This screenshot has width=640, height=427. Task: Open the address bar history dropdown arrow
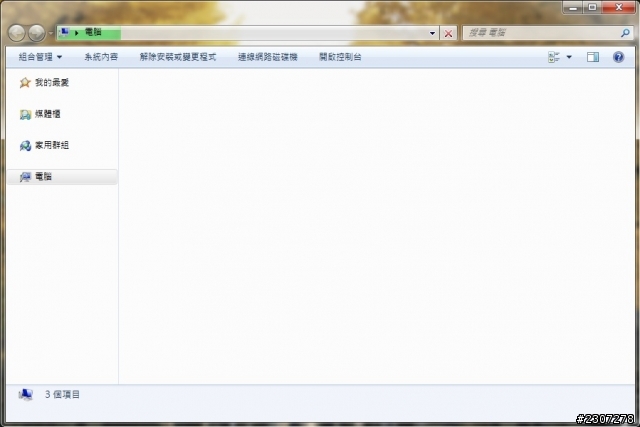pos(432,33)
